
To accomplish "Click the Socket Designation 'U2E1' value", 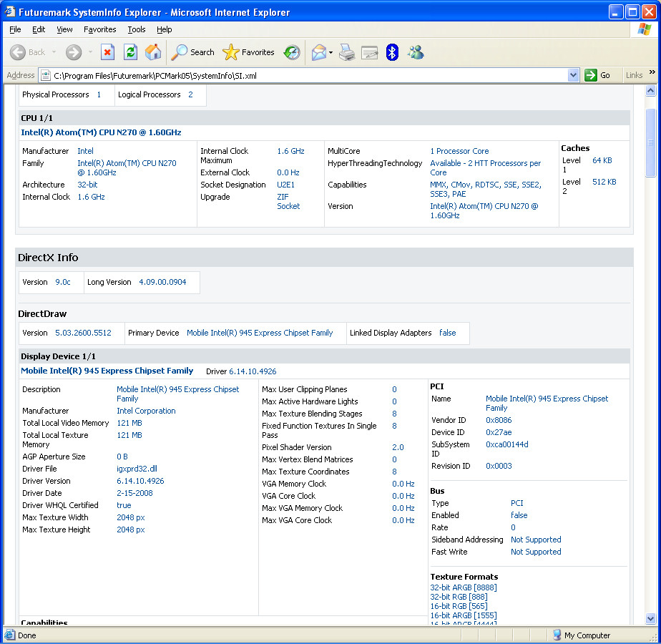I will coord(286,185).
